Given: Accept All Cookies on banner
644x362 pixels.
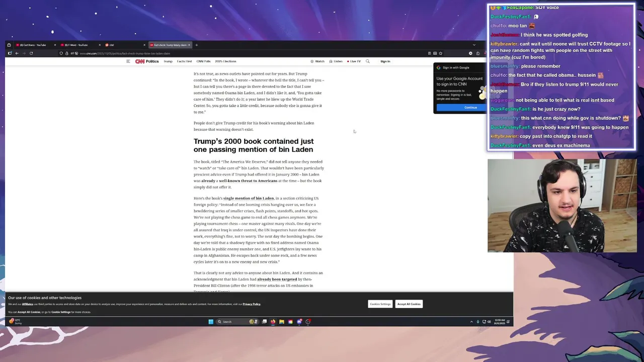Looking at the screenshot, I should 409,304.
